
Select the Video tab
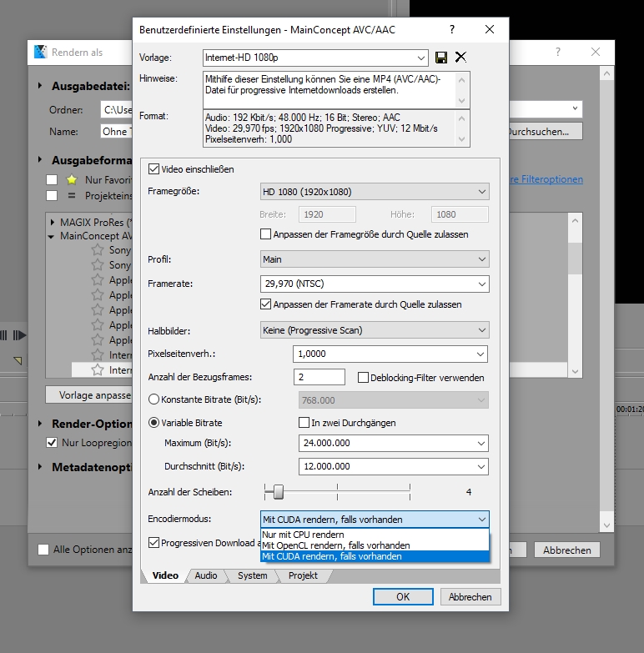[x=165, y=575]
